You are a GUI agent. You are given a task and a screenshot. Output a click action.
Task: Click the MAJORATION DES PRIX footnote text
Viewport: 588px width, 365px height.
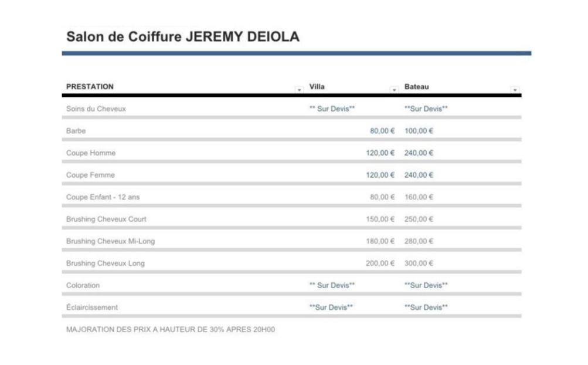pyautogui.click(x=171, y=330)
